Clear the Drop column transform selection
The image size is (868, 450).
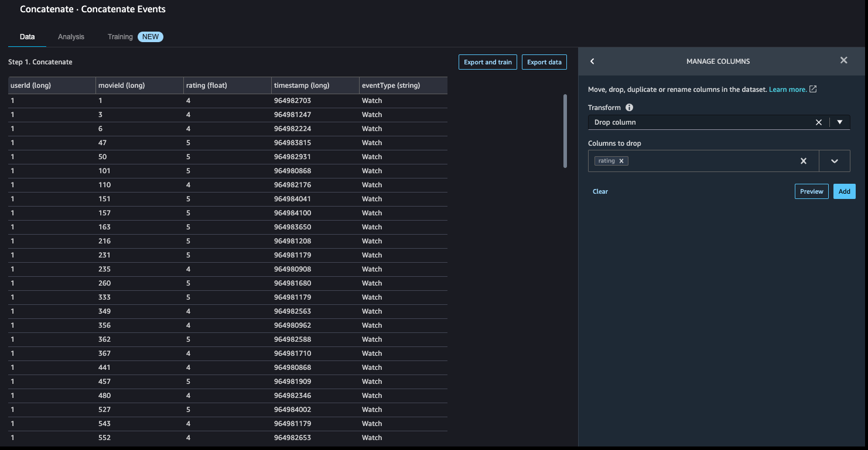tap(819, 122)
